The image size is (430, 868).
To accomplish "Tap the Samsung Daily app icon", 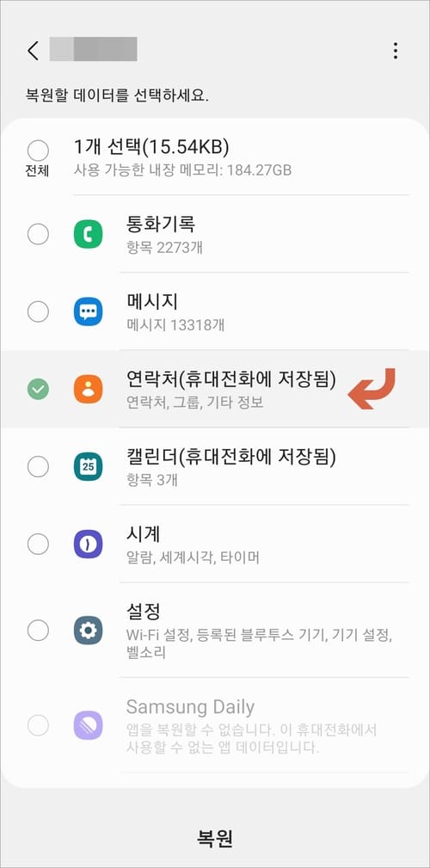I will pyautogui.click(x=88, y=725).
